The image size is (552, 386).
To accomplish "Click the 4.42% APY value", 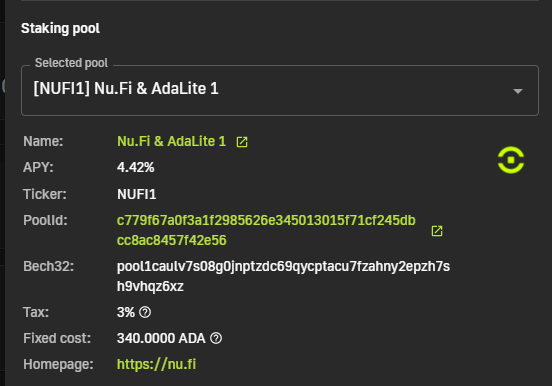I will (136, 167).
